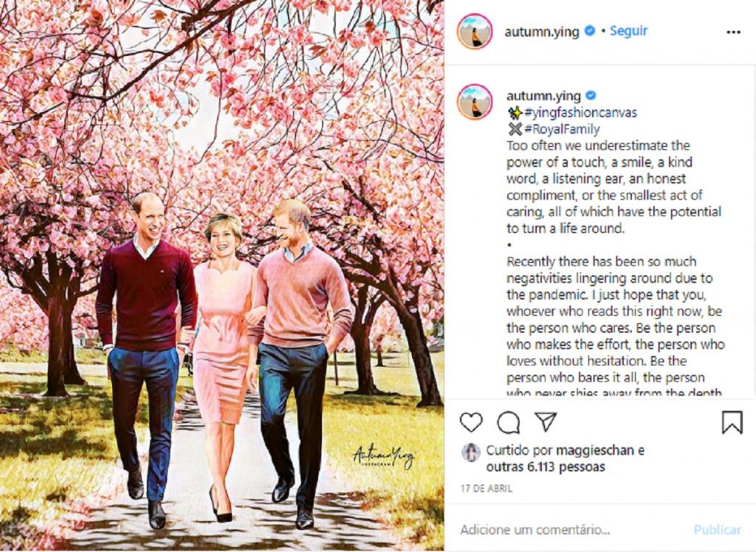Open the three-dot more options menu
The image size is (756, 552).
733,32
